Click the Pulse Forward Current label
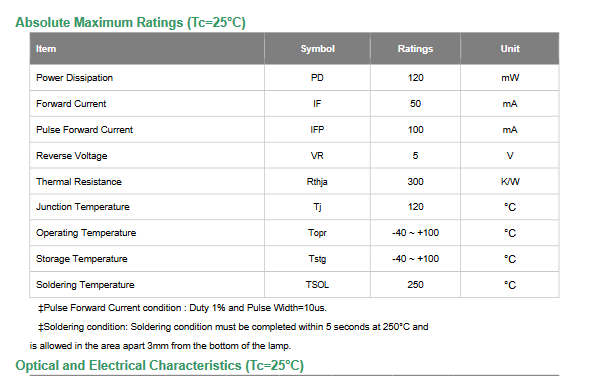Image resolution: width=600 pixels, height=376 pixels. point(84,130)
